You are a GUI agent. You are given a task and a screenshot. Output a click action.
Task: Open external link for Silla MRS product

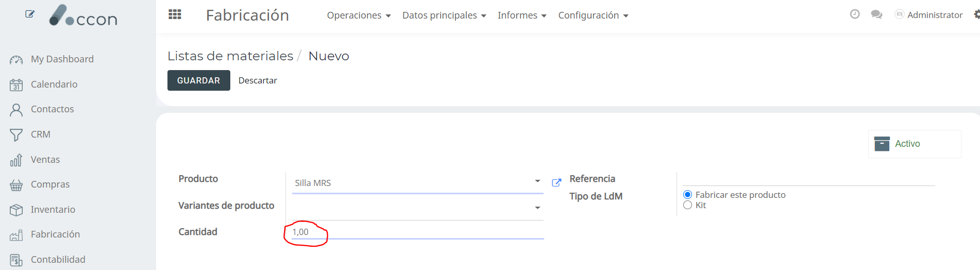click(556, 182)
